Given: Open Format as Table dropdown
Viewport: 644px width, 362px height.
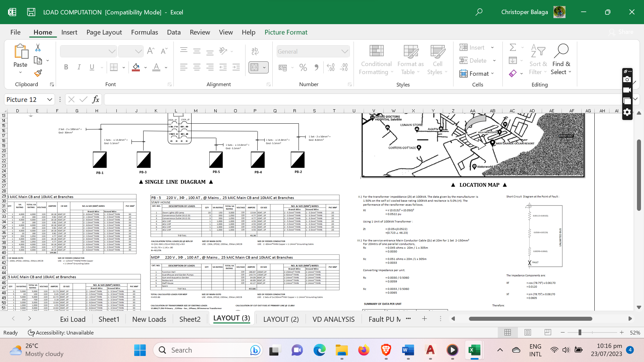Looking at the screenshot, I should pos(411,60).
